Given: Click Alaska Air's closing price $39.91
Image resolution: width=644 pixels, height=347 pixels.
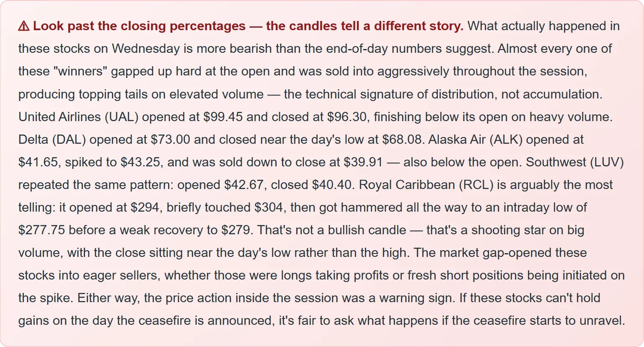Looking at the screenshot, I should click(x=363, y=162).
